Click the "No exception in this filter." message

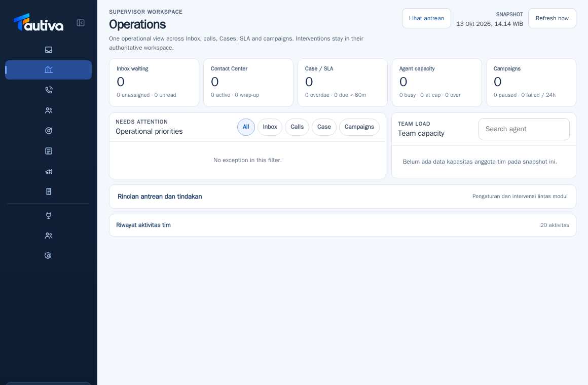coord(247,160)
